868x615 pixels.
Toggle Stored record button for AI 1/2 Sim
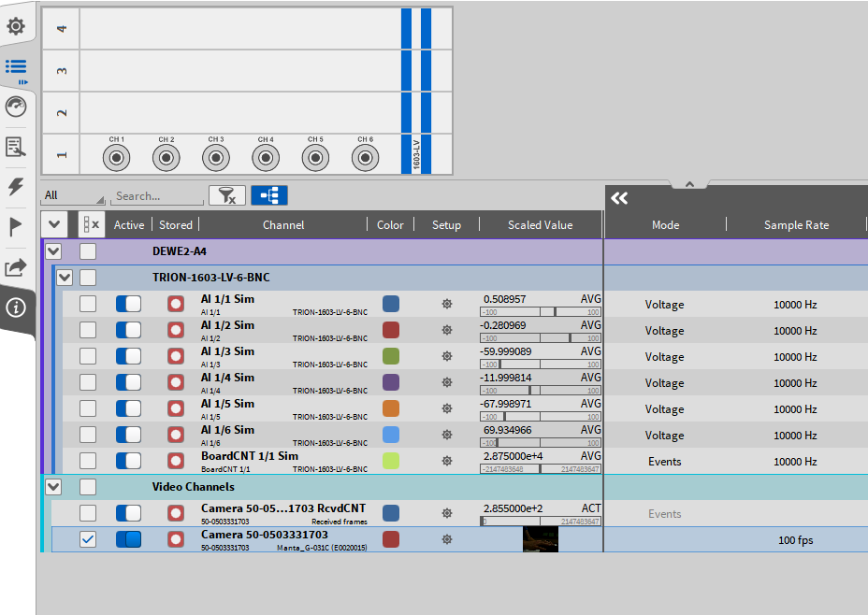coord(176,330)
